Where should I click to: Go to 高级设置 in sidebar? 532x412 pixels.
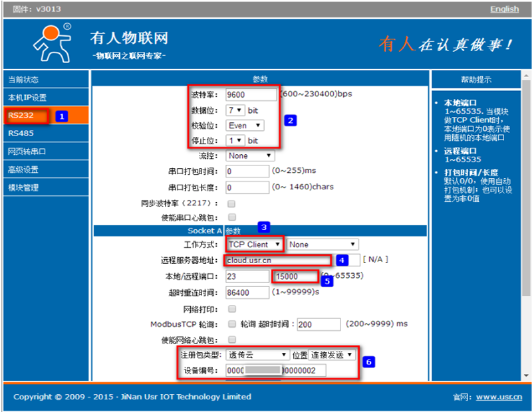click(x=23, y=169)
